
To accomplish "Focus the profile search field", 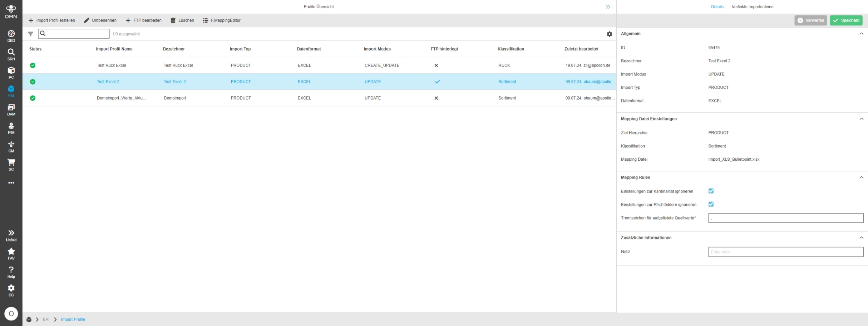I will (74, 34).
